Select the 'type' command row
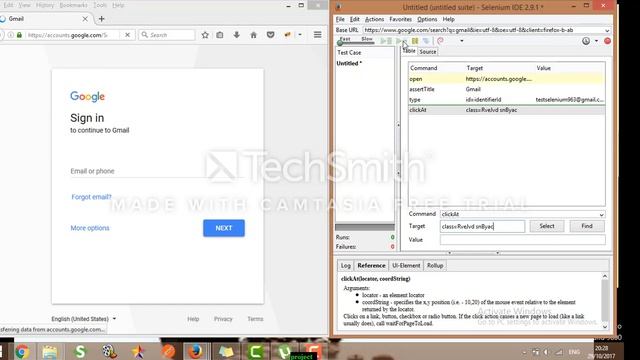The image size is (640, 360). tap(507, 100)
